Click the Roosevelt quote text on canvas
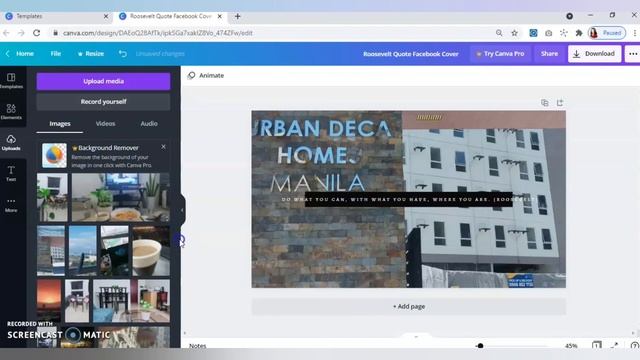 pos(408,200)
